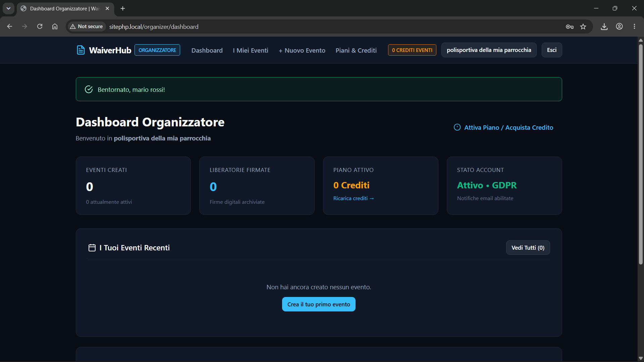Open Piani & Crediti menu item
The height and width of the screenshot is (362, 644).
tap(356, 50)
